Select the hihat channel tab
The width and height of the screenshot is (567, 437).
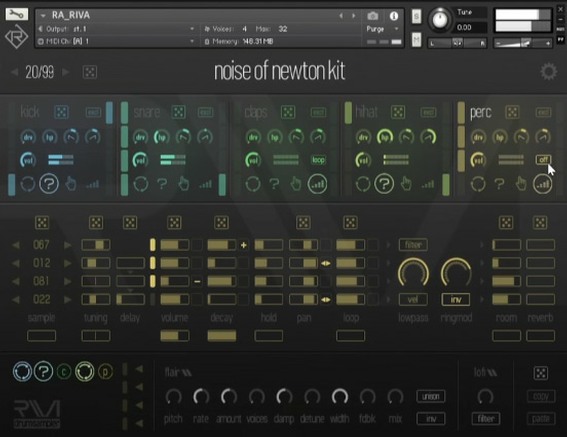[x=366, y=112]
